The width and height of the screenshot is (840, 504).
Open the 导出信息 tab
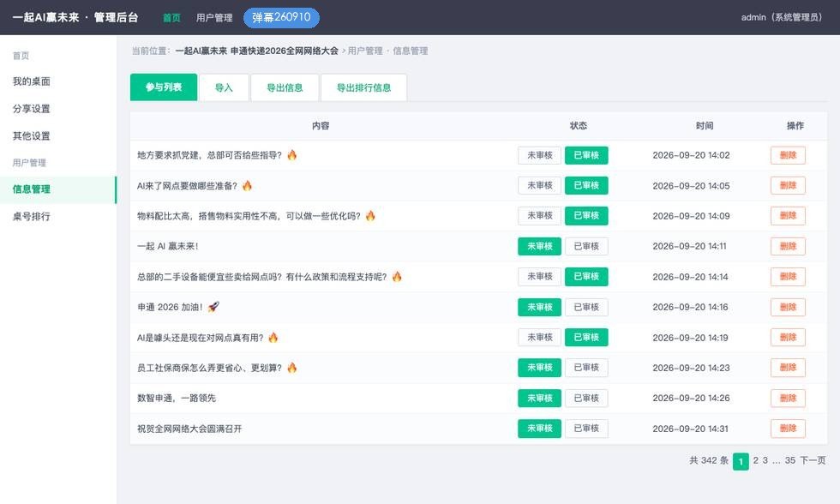point(285,87)
